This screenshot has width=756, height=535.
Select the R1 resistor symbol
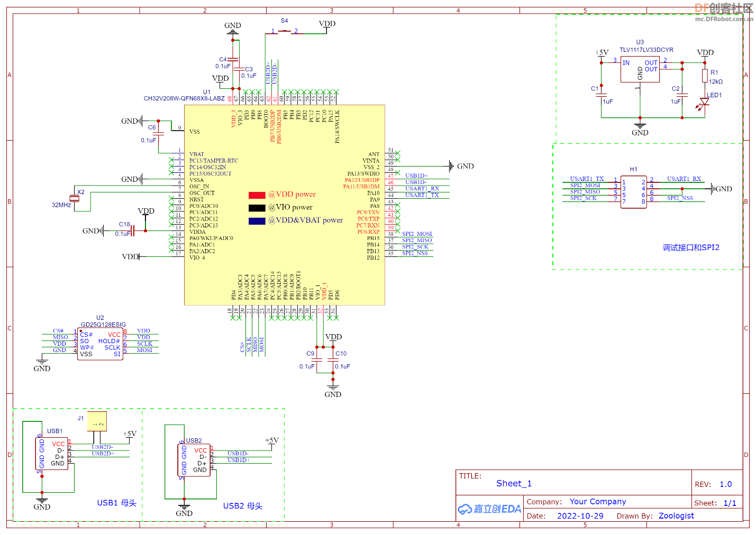705,76
